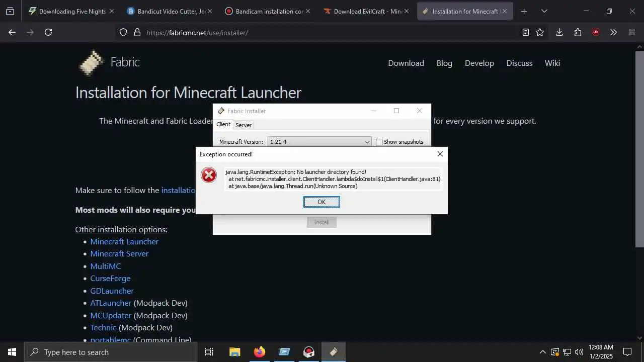The width and height of the screenshot is (644, 362).
Task: Show hidden system tray icons
Action: 542,352
